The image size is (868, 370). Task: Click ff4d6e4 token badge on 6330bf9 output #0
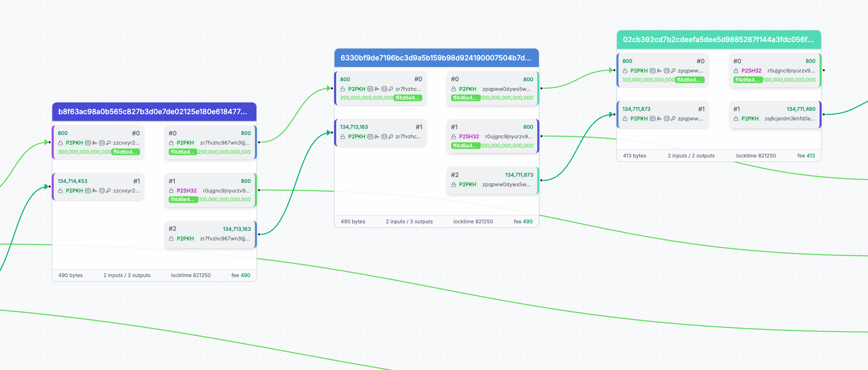(466, 98)
